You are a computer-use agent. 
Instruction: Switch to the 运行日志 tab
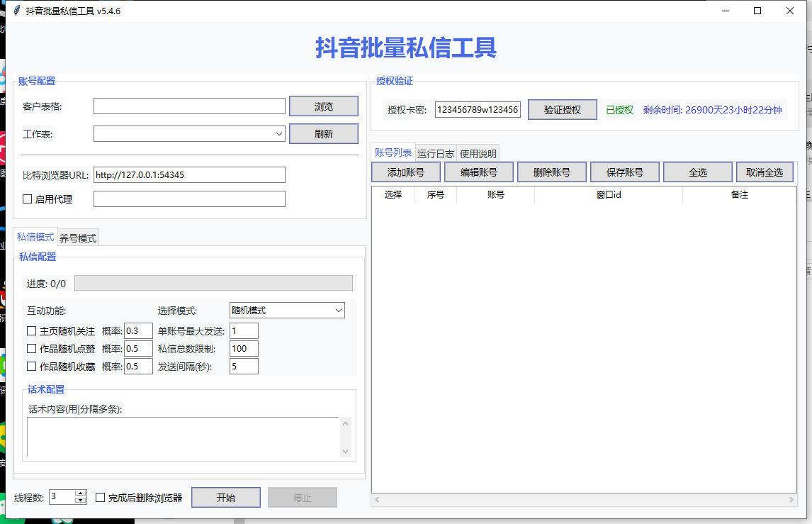point(436,153)
